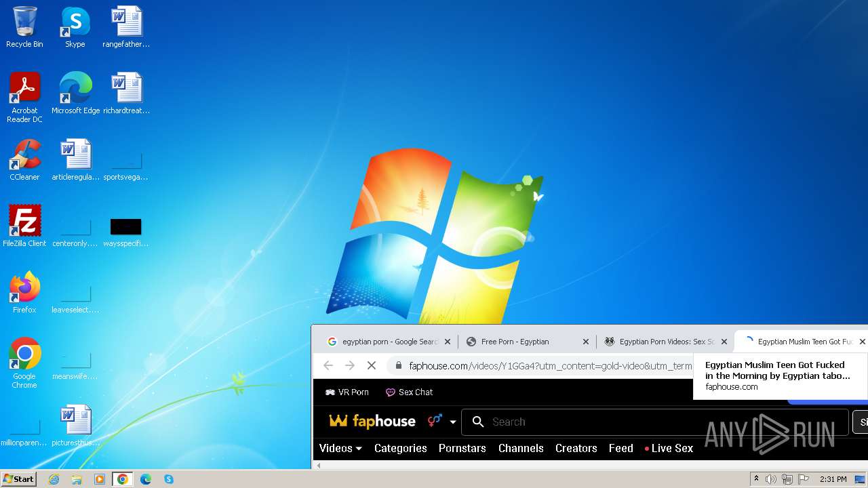The image size is (868, 488).
Task: Open the Start menu
Action: (x=18, y=479)
